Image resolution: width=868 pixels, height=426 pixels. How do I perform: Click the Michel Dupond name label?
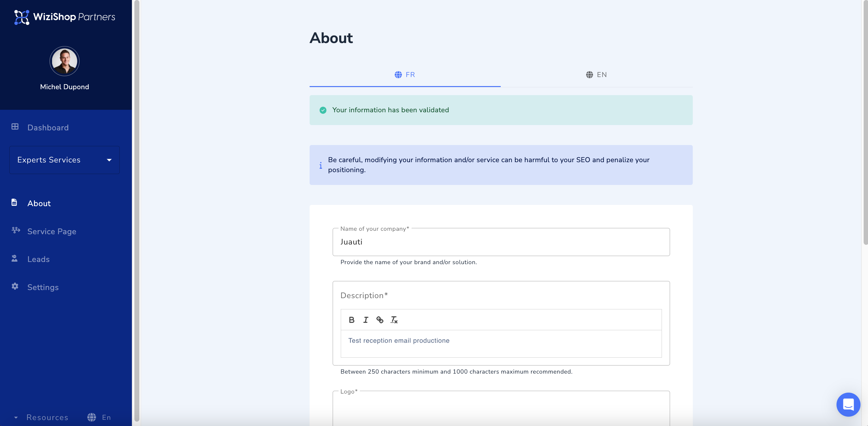pyautogui.click(x=64, y=87)
